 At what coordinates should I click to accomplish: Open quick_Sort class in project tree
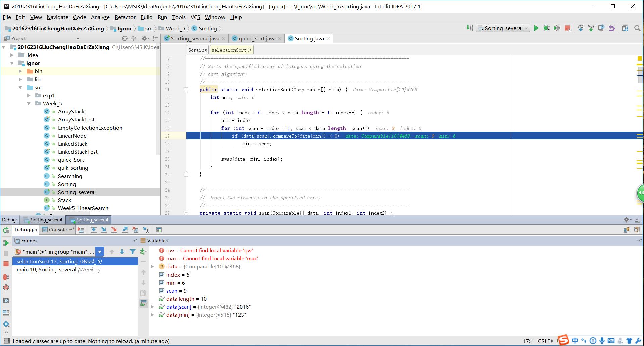tap(71, 160)
